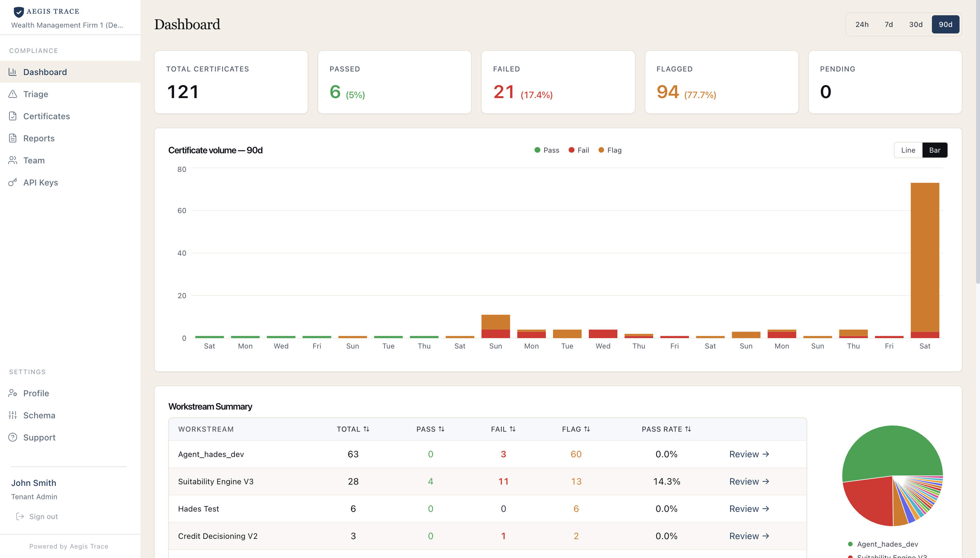Toggle the Fail legend series

click(579, 150)
